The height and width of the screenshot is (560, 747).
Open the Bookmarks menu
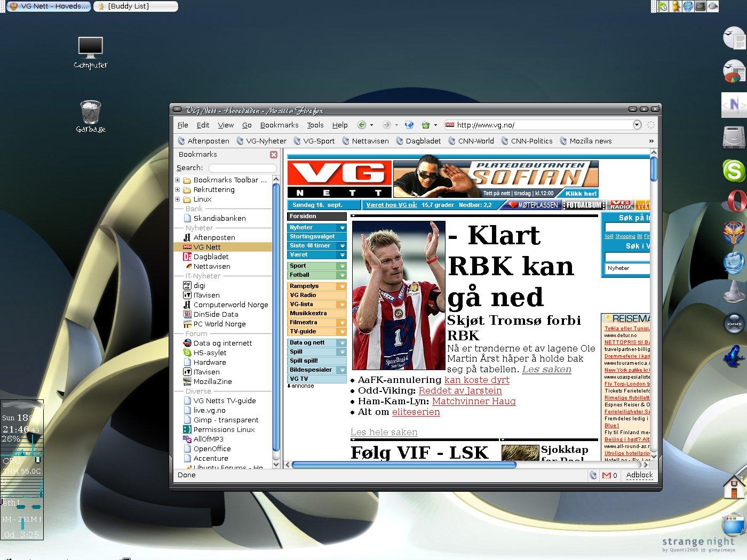point(279,125)
